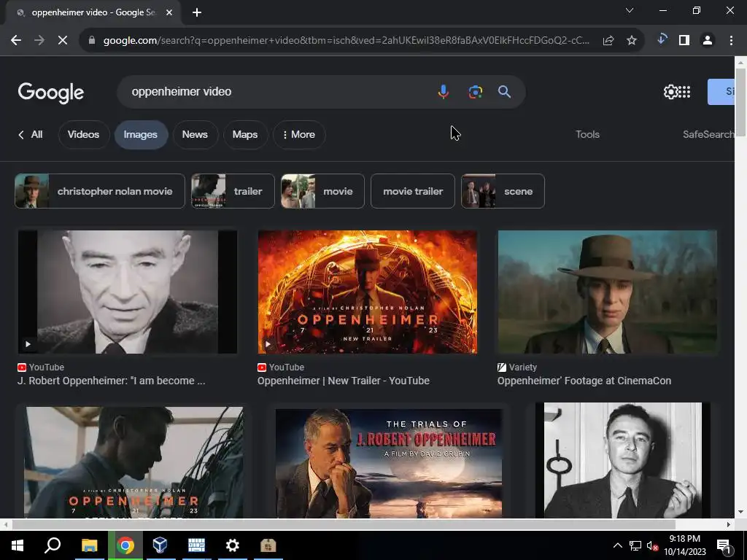Click network tray icon
Screen dimensions: 747x560
[x=635, y=545]
